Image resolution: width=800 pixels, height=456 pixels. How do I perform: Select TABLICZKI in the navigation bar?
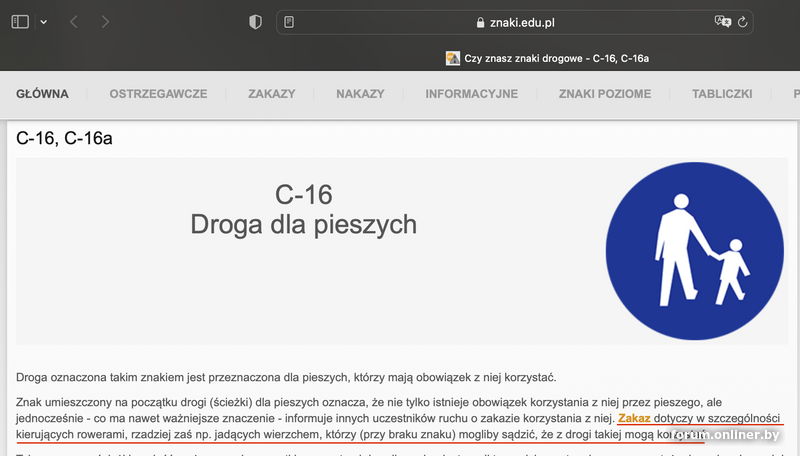[x=721, y=94]
